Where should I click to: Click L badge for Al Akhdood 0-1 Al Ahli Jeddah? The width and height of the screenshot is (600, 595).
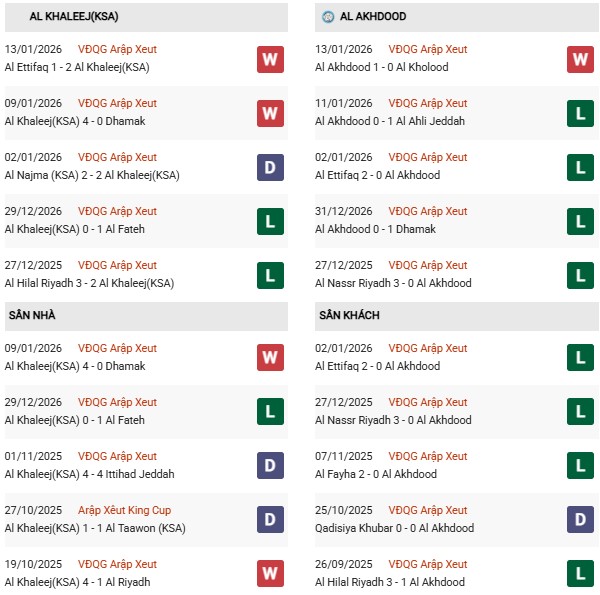click(x=580, y=113)
